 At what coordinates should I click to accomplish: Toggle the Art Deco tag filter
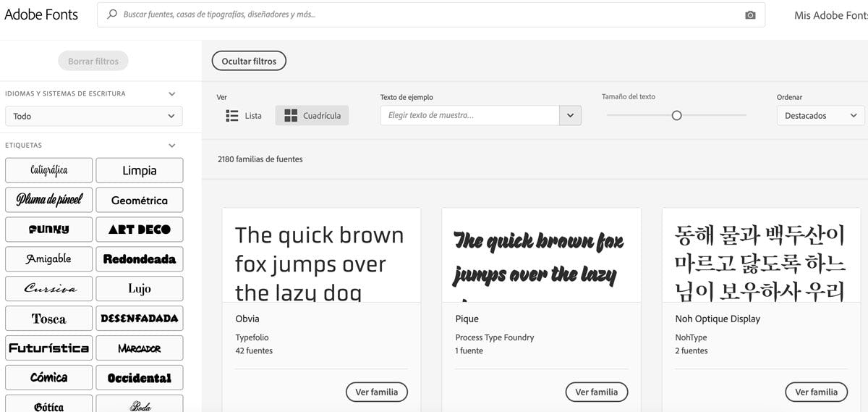[140, 230]
